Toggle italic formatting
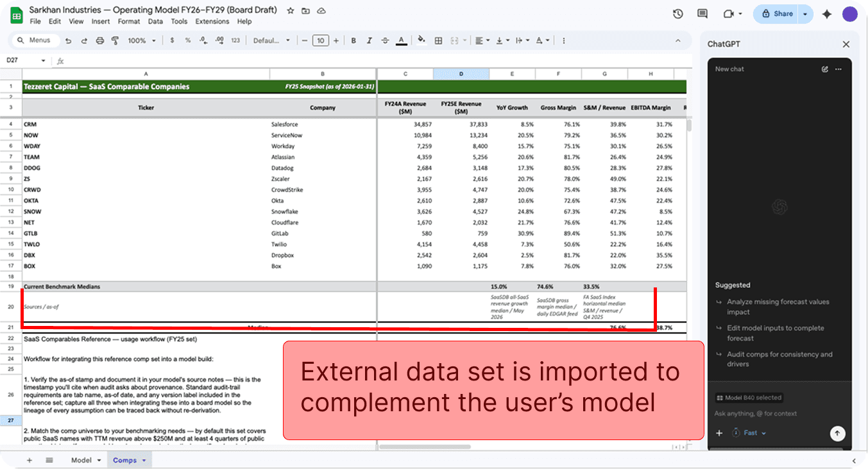This screenshot has height=469, width=868. click(369, 40)
